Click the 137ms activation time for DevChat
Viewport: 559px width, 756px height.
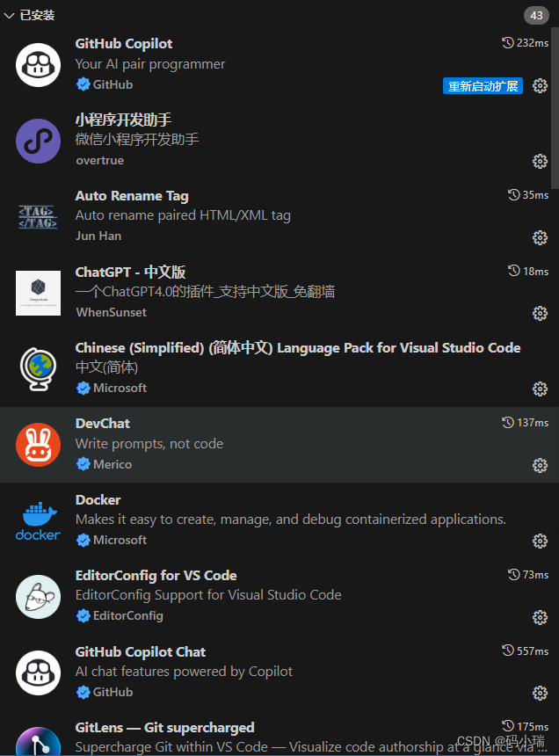click(526, 422)
